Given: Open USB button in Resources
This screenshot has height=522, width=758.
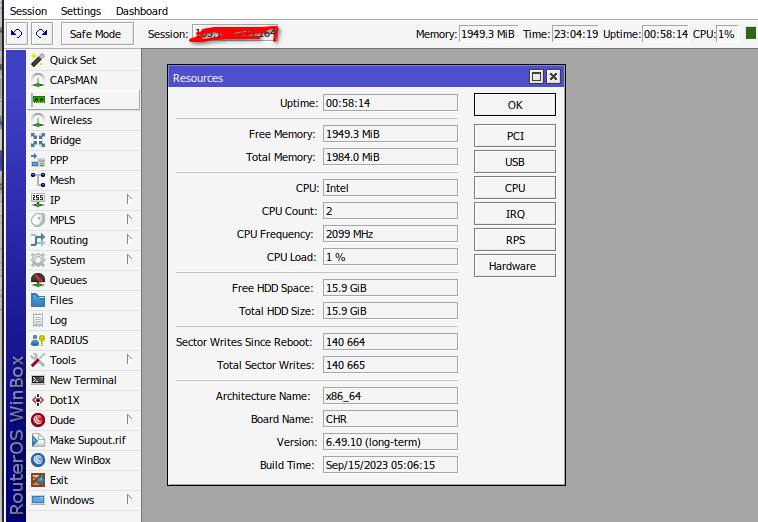Looking at the screenshot, I should point(515,162).
